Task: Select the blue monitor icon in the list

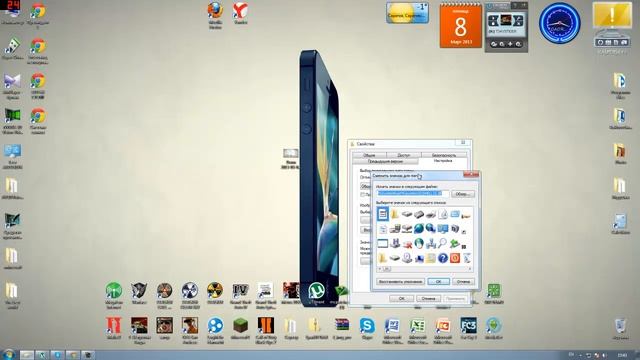Action: pyautogui.click(x=443, y=229)
